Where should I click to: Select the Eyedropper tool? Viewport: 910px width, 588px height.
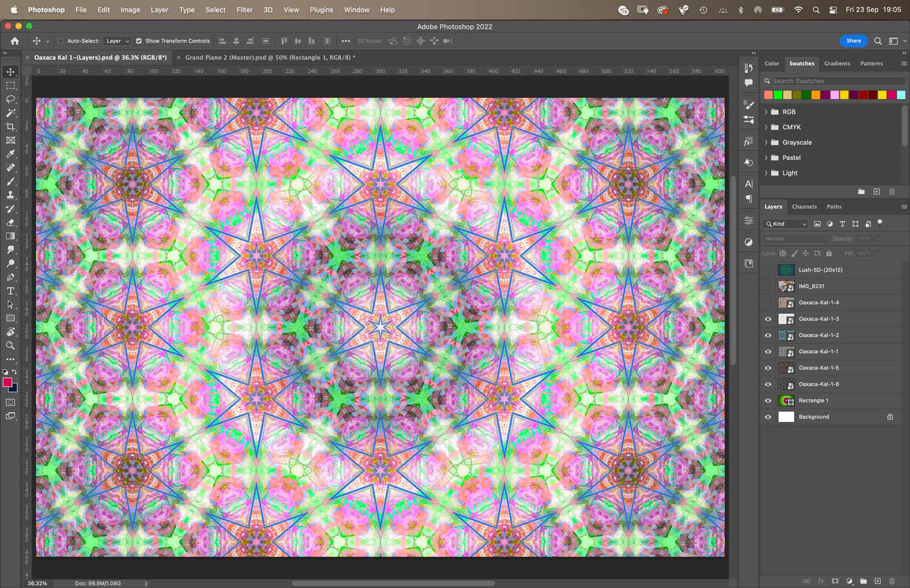tap(11, 154)
